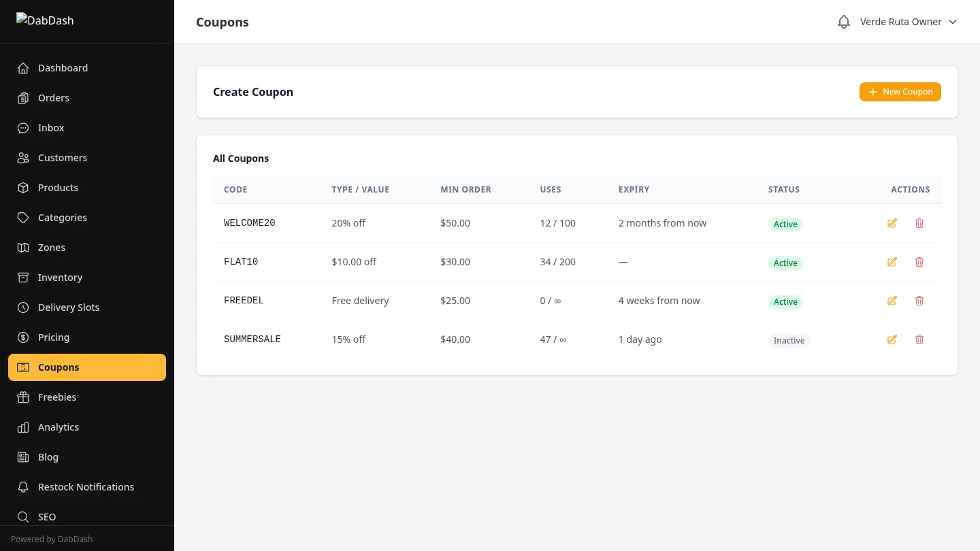Edit the FREEDEL coupon

892,300
